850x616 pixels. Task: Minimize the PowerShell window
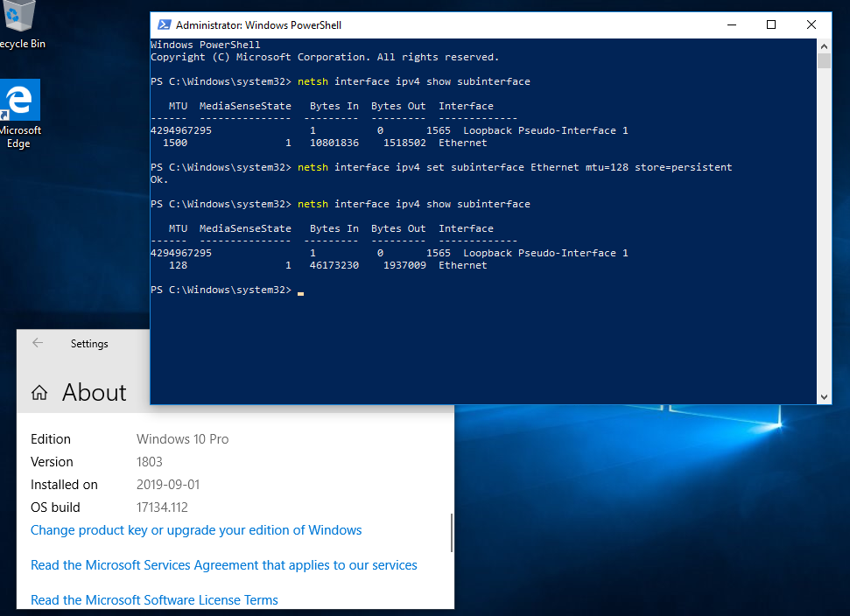(732, 24)
